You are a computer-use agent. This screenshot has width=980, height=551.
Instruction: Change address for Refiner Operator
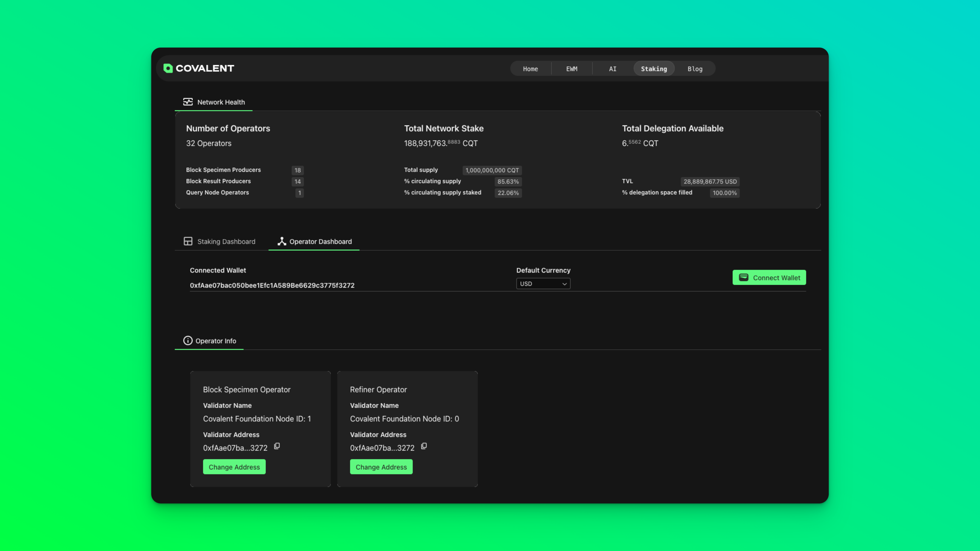[x=381, y=467]
